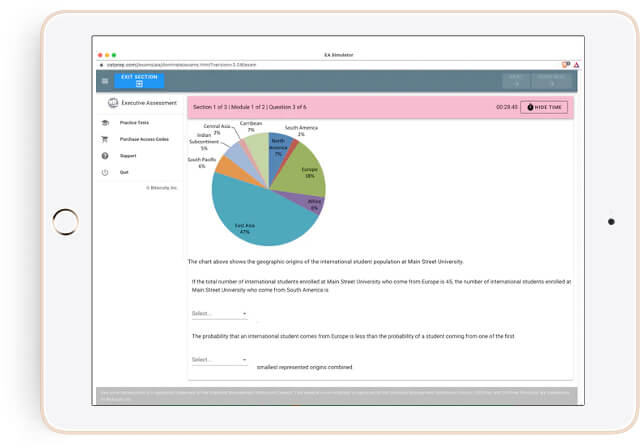Image resolution: width=640 pixels, height=446 pixels.
Task: Click the disabled second header button
Action: (551, 80)
